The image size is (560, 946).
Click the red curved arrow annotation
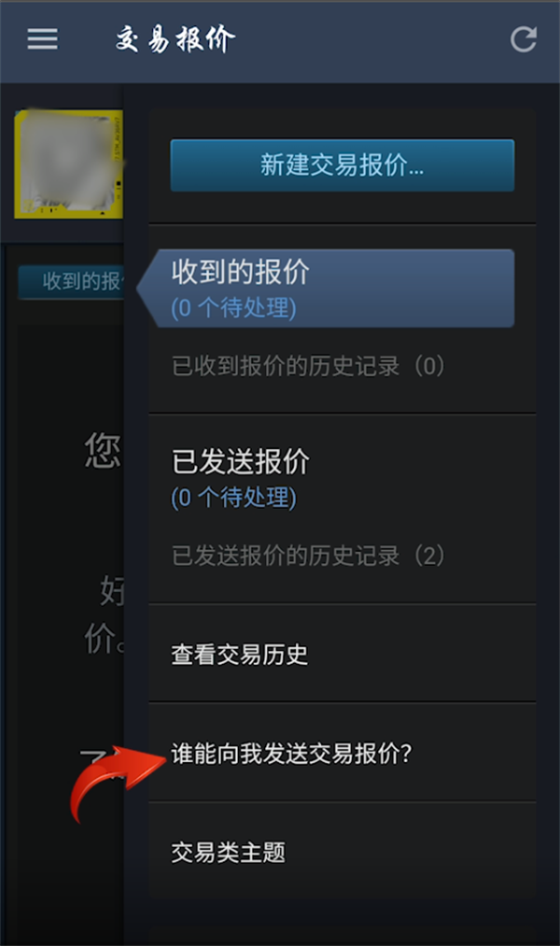tap(117, 782)
